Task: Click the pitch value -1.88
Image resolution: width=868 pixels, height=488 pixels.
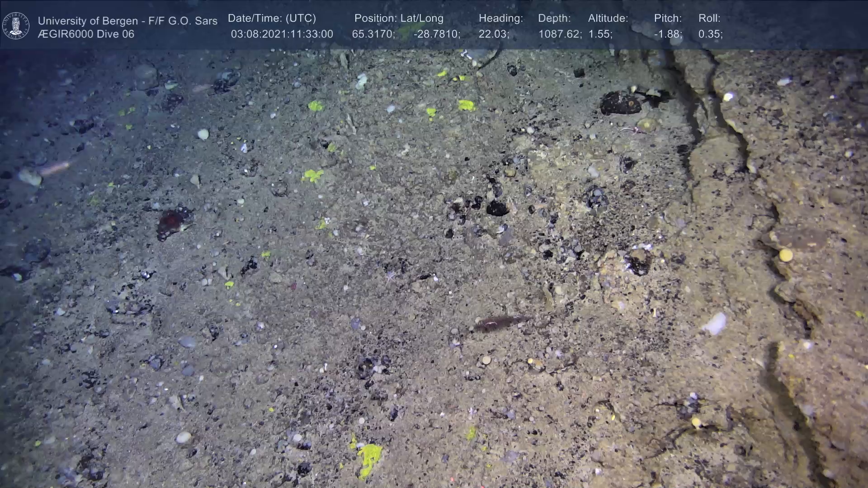Action: click(668, 34)
